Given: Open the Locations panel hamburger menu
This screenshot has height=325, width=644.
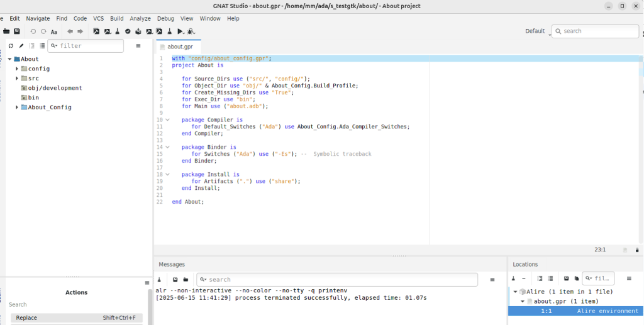Looking at the screenshot, I should 629,278.
